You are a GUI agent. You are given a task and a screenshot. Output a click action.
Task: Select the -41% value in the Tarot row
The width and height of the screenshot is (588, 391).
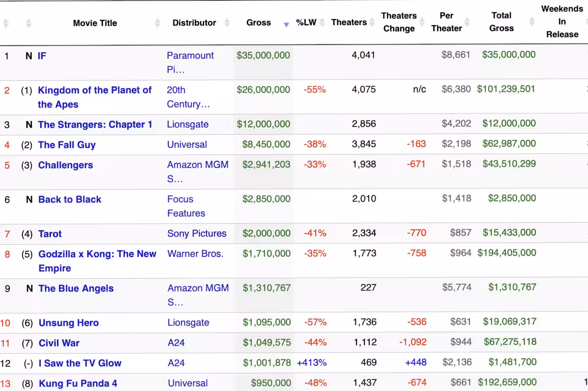coord(315,233)
